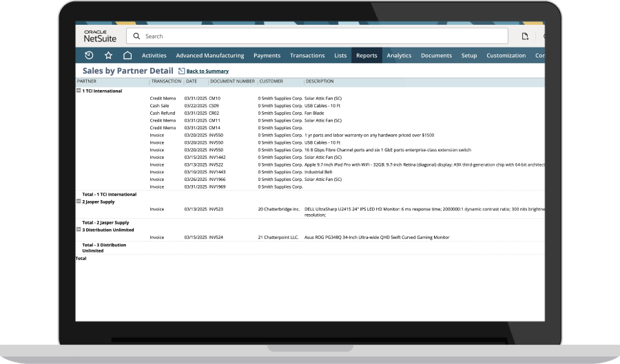This screenshot has width=620, height=364.
Task: Click customer 20 Chatterbridge Inc.
Action: click(279, 209)
